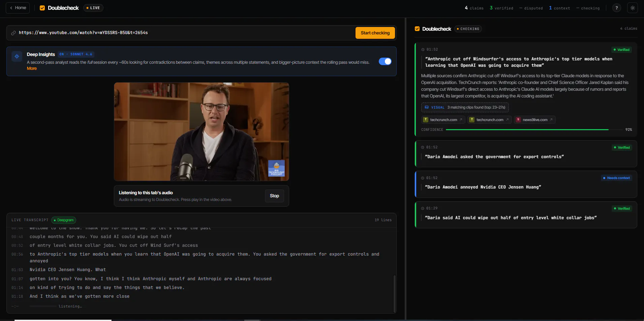Click the clock icon on the white collar jobs claim
The width and height of the screenshot is (644, 321).
click(x=423, y=208)
